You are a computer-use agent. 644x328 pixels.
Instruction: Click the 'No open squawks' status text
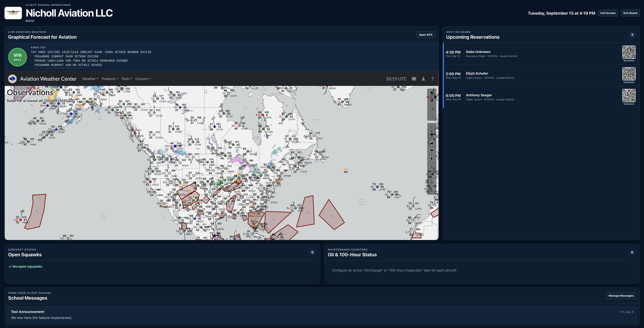pyautogui.click(x=25, y=267)
